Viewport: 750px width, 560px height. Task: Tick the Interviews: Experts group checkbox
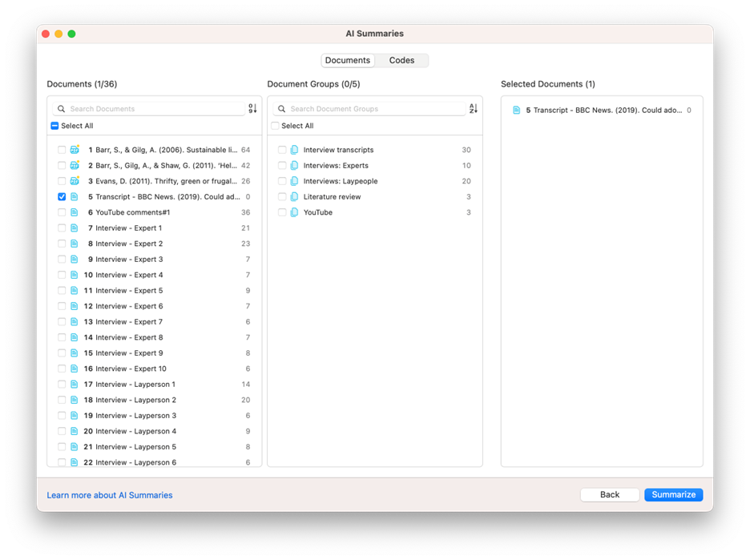[282, 166]
